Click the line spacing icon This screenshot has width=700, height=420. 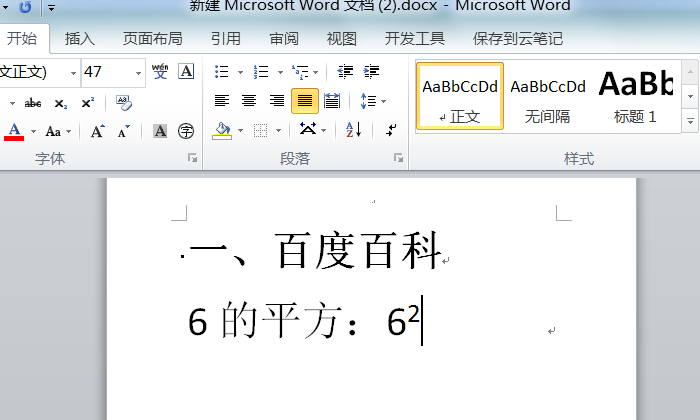click(x=368, y=101)
